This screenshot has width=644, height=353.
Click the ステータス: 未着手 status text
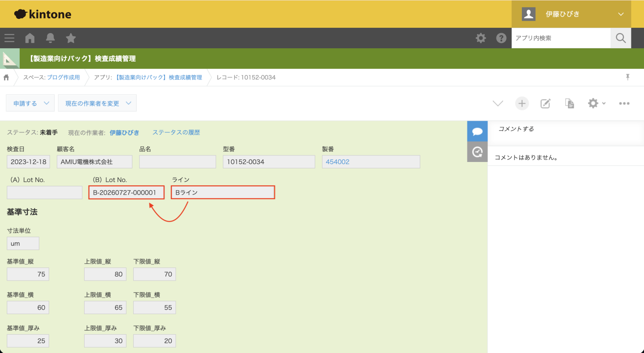coord(32,132)
